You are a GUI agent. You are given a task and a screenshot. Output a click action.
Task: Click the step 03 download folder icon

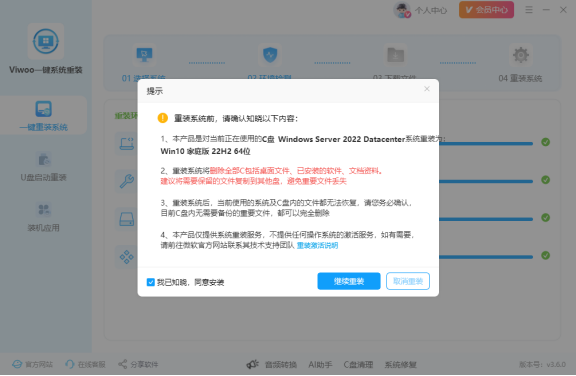click(x=396, y=55)
